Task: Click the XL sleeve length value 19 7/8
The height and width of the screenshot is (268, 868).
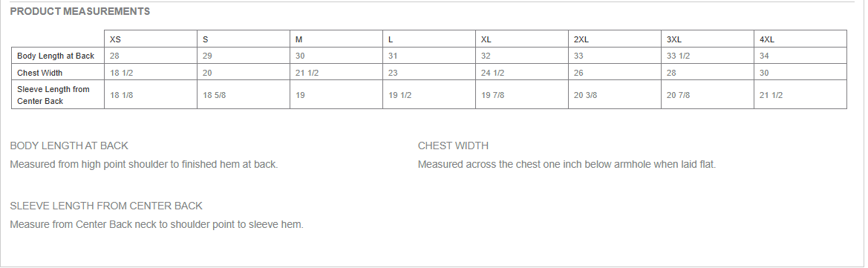Action: (493, 95)
